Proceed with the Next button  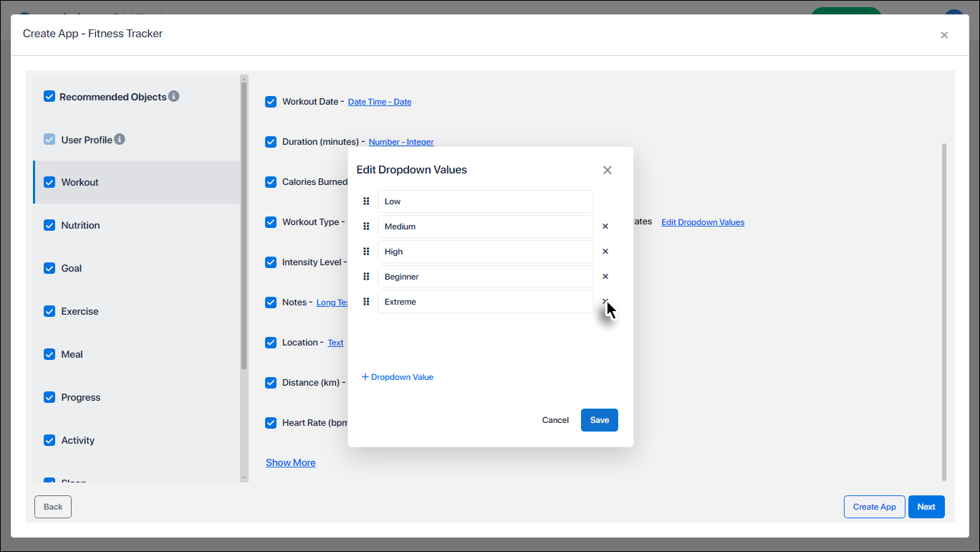[926, 507]
